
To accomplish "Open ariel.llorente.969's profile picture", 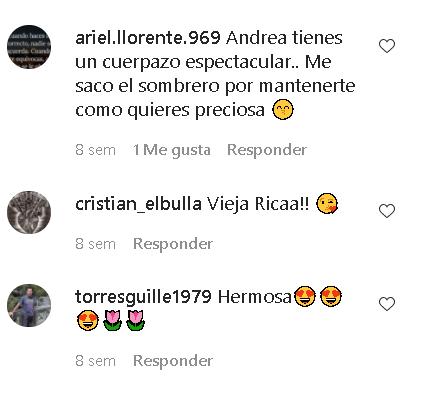I will pyautogui.click(x=29, y=47).
